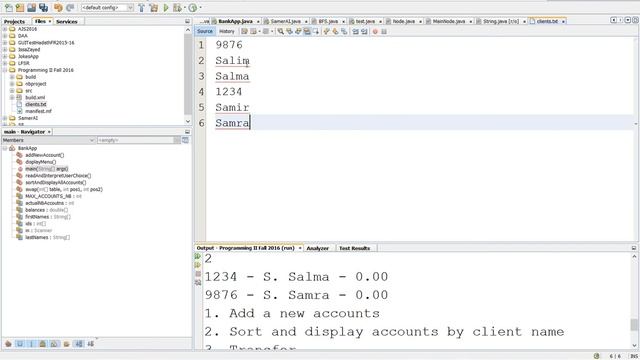The width and height of the screenshot is (640, 360).
Task: Open the test.java editor tab
Action: [x=365, y=21]
